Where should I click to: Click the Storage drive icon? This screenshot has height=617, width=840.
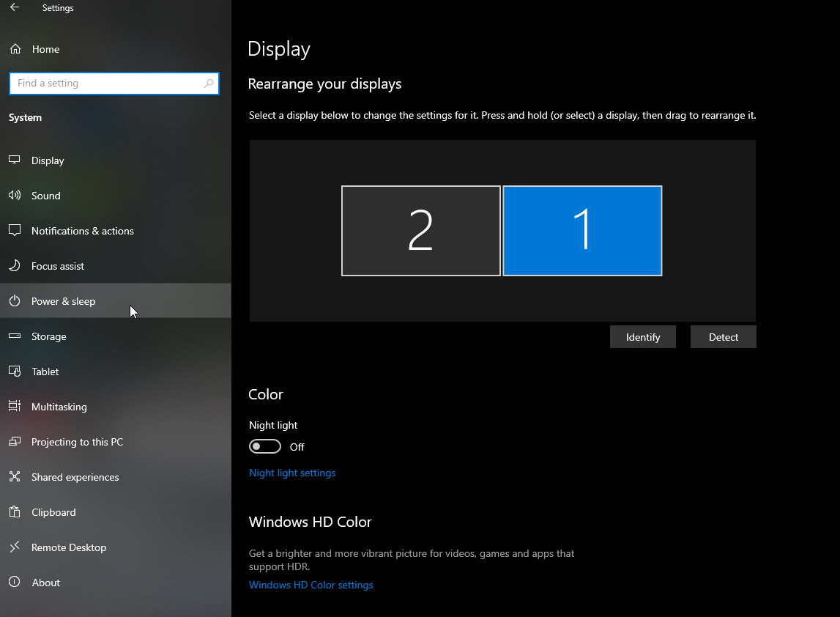pyautogui.click(x=15, y=336)
